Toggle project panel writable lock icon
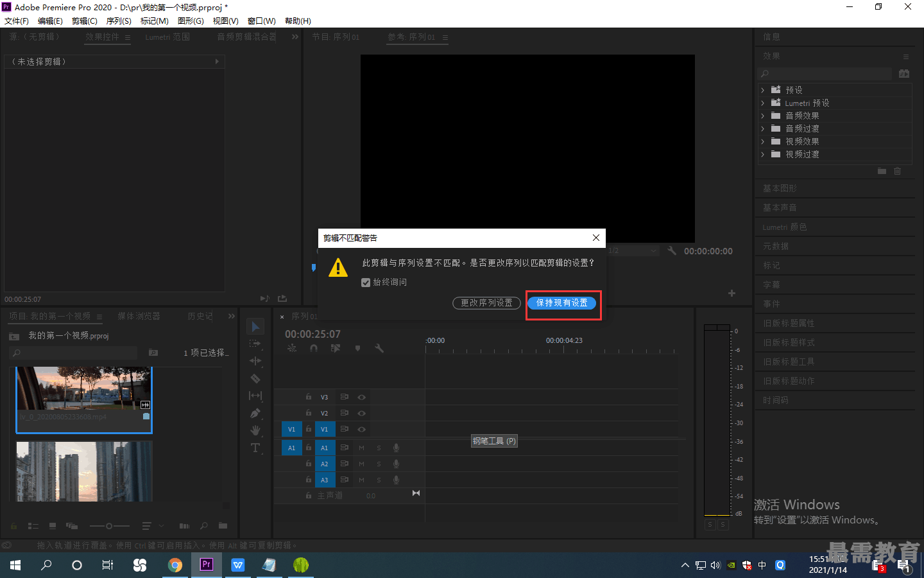924x578 pixels. click(x=13, y=526)
